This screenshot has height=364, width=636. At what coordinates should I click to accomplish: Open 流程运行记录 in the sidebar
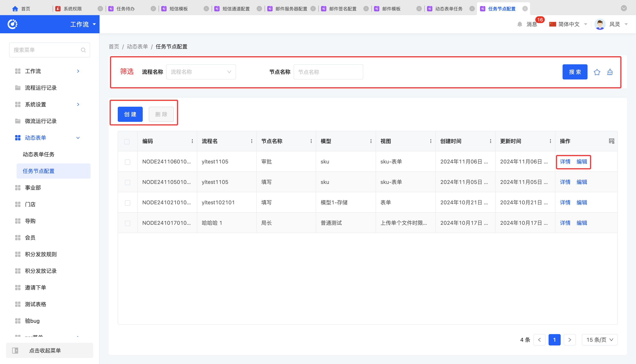pos(41,88)
